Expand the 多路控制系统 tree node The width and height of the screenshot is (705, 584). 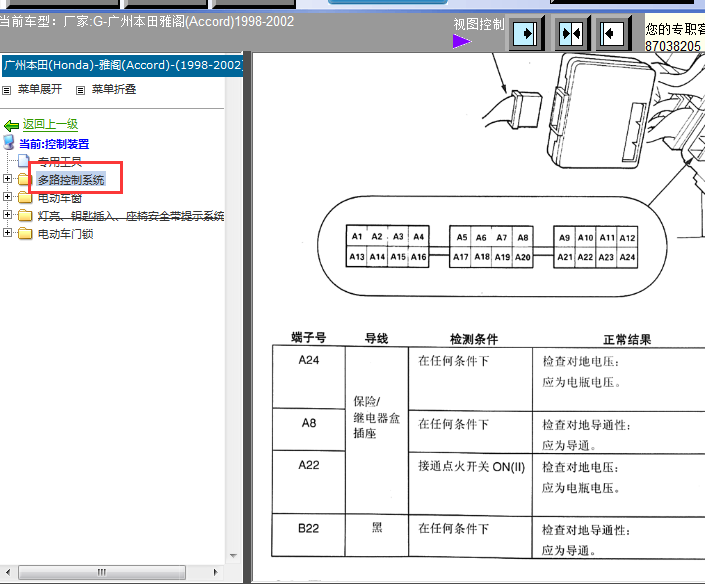coord(7,178)
